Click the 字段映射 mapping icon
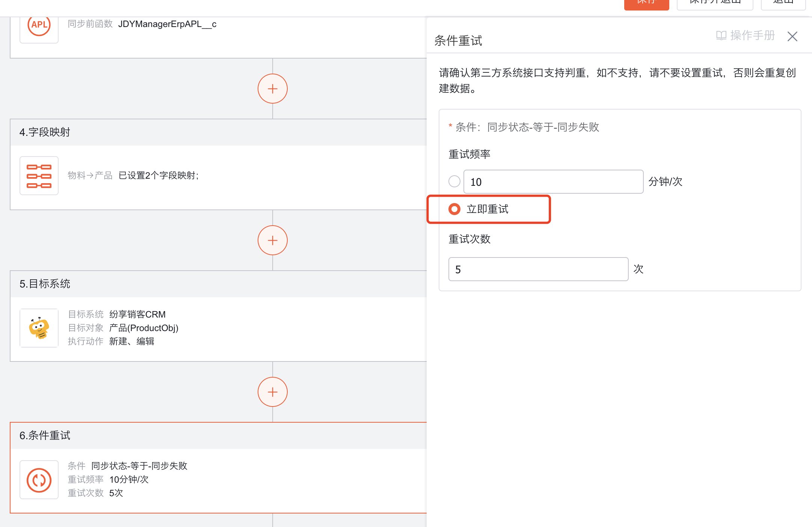 [x=39, y=175]
